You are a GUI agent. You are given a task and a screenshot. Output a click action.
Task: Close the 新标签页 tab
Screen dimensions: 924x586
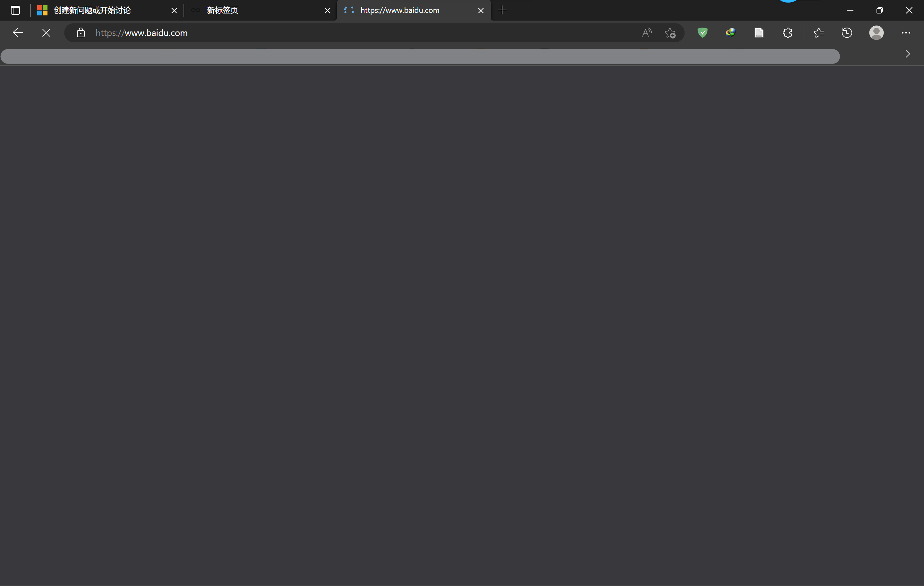[327, 11]
